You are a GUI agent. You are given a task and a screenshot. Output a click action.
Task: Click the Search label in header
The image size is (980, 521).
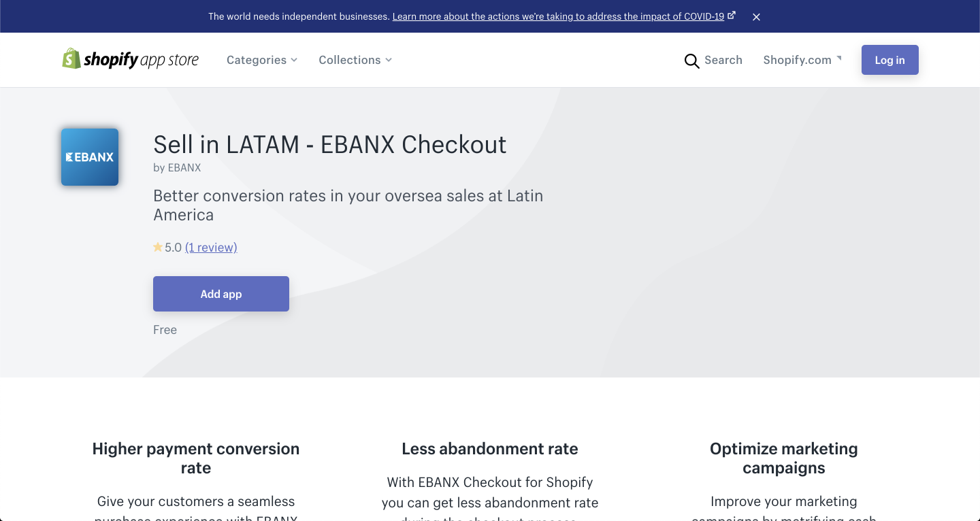723,60
